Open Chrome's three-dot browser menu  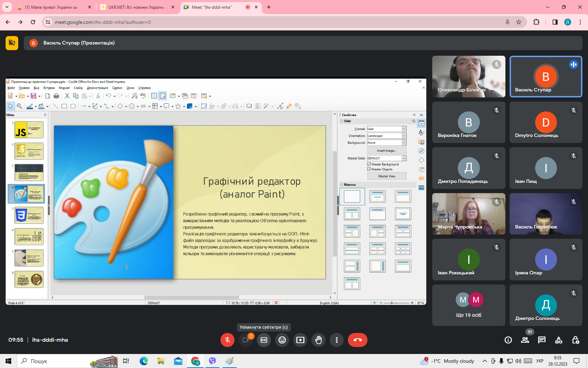580,22
